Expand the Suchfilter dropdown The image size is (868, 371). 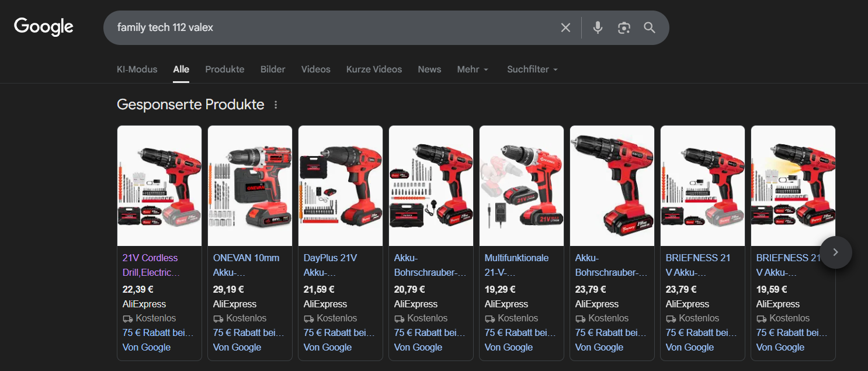pos(533,69)
